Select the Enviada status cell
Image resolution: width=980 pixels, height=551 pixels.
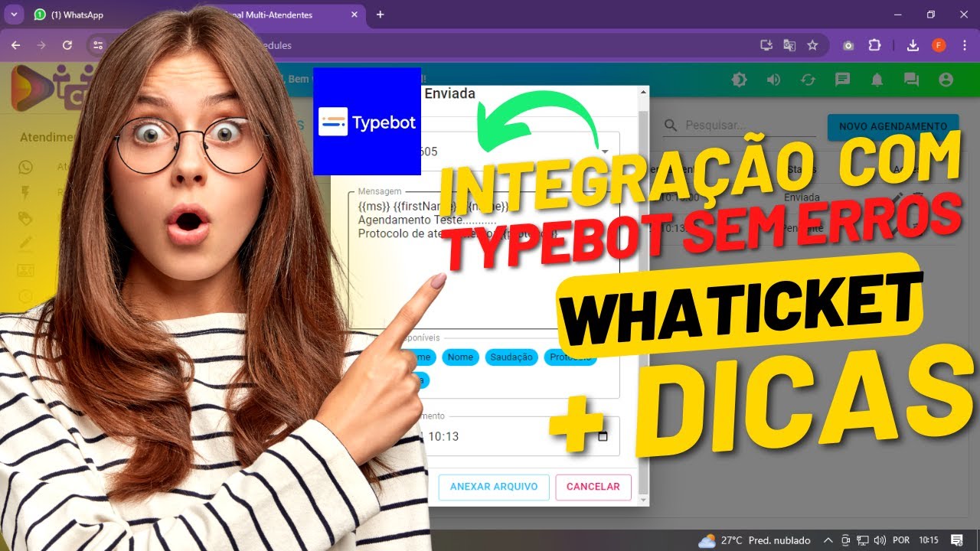(x=802, y=197)
